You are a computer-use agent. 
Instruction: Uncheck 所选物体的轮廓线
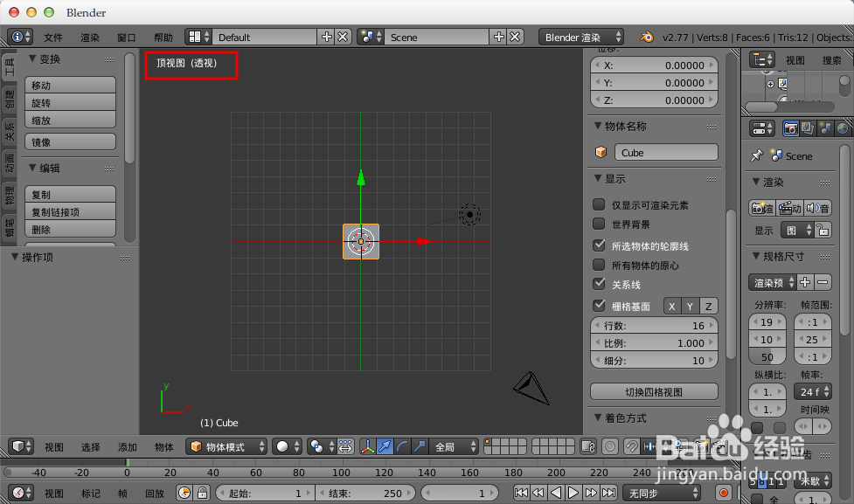coord(599,245)
